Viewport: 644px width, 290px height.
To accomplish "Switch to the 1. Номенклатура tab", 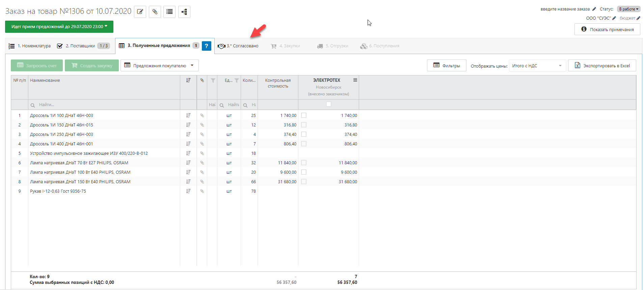I will (30, 46).
